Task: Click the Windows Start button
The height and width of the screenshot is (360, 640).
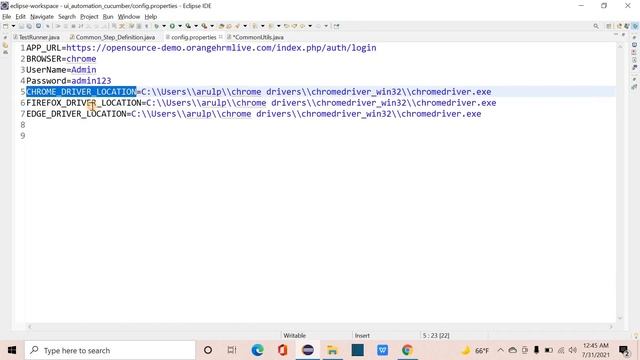Action: pyautogui.click(x=12, y=350)
